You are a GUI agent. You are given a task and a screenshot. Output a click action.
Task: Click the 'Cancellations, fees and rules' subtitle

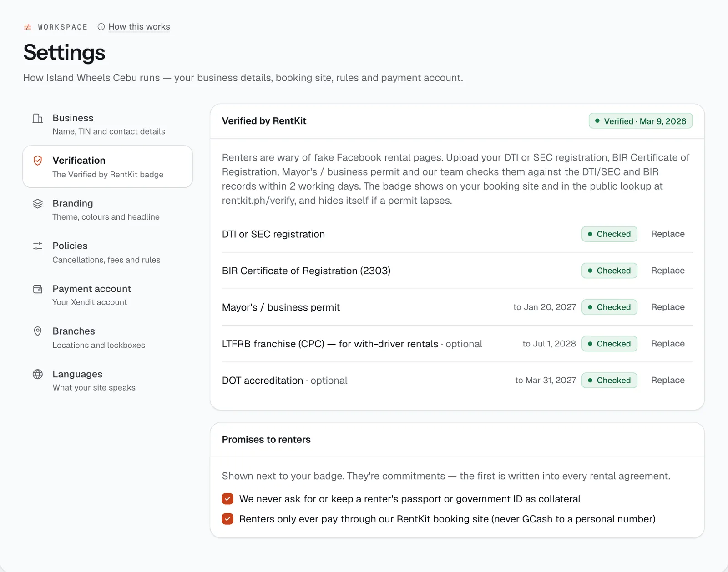(106, 260)
